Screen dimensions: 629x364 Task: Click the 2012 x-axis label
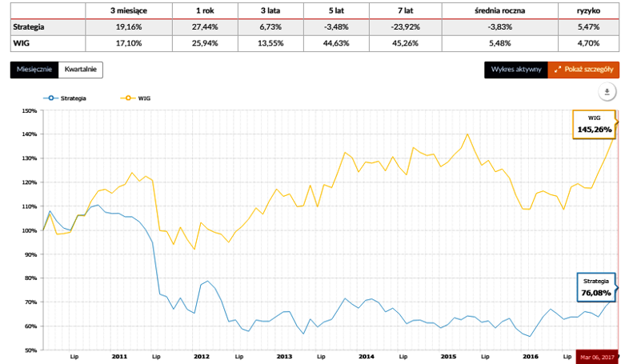202,356
